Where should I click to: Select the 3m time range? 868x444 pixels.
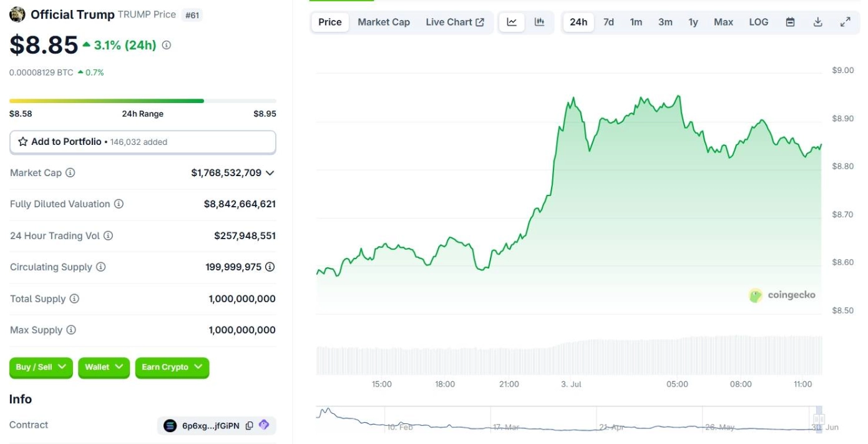(x=665, y=22)
